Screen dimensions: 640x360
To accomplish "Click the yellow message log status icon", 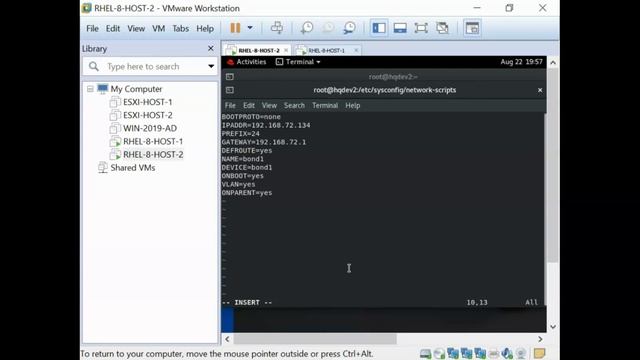I will pyautogui.click(x=540, y=353).
